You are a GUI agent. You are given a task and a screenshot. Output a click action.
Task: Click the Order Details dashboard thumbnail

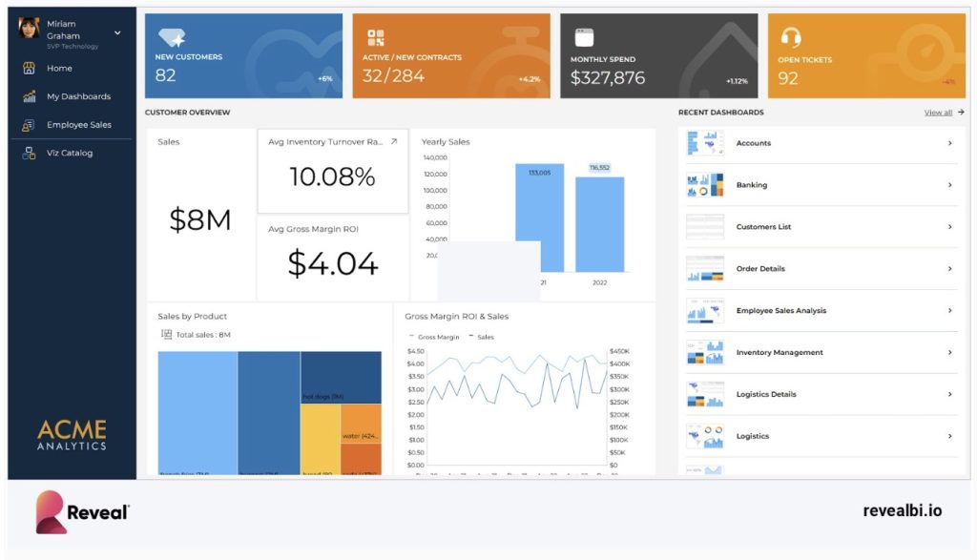[705, 269]
